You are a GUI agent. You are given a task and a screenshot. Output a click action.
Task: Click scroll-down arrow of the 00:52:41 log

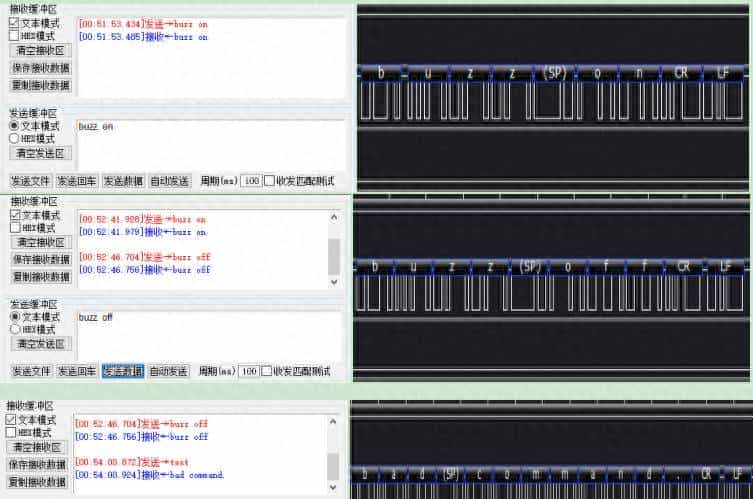click(x=334, y=282)
